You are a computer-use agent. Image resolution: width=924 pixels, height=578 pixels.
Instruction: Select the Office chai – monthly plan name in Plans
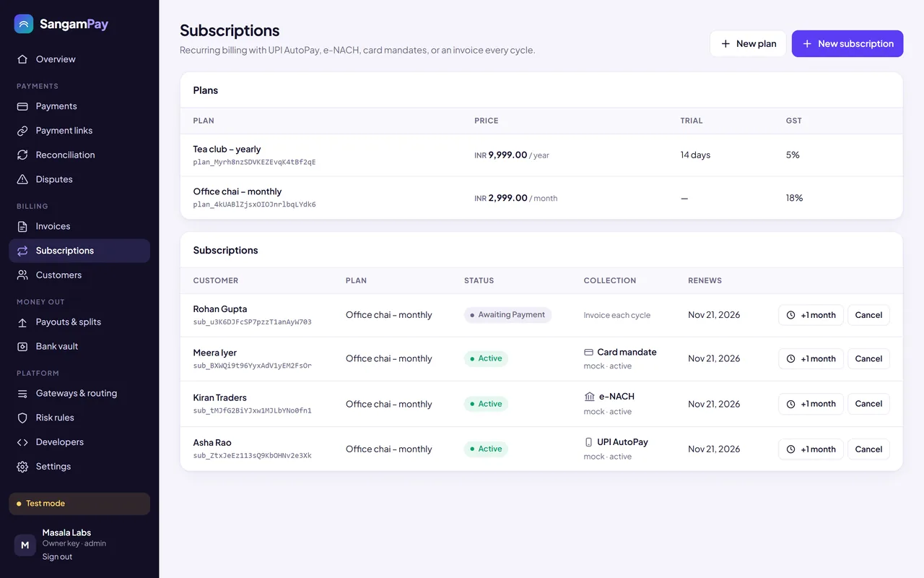(x=237, y=191)
